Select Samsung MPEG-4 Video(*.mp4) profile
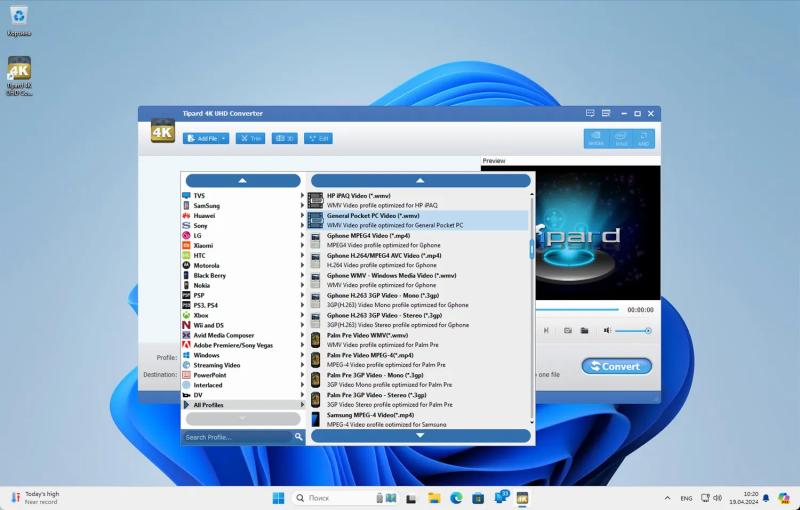The height and width of the screenshot is (510, 800). pyautogui.click(x=417, y=419)
